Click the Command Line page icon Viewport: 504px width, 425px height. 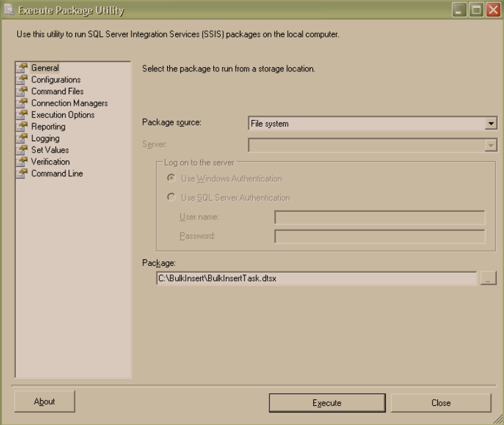(x=22, y=174)
